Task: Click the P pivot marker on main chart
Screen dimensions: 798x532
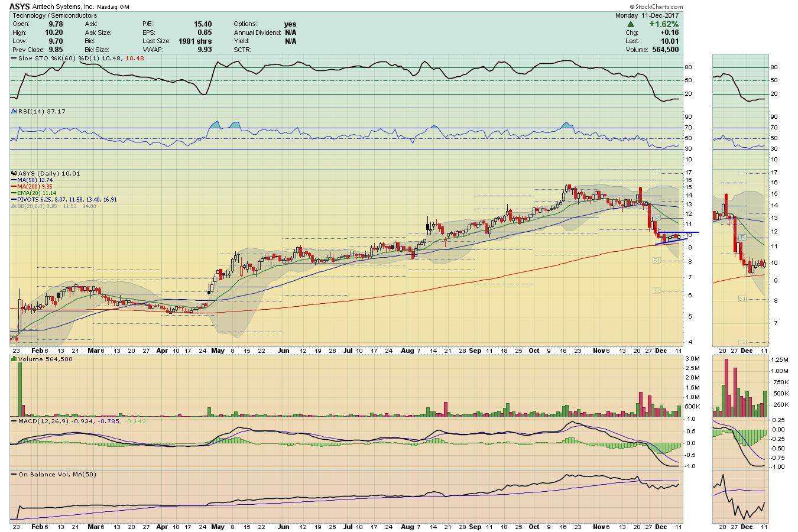Action: click(656, 218)
